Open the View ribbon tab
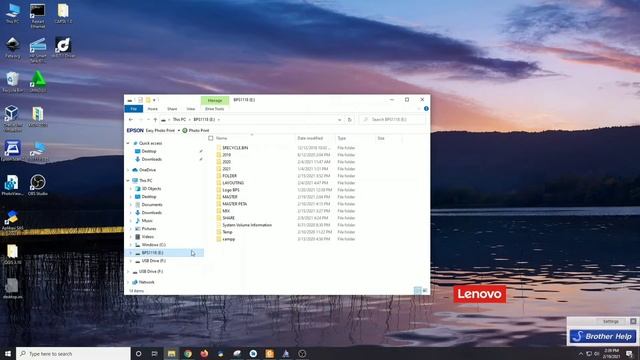Screen dimensions: 640x360 pos(191,109)
